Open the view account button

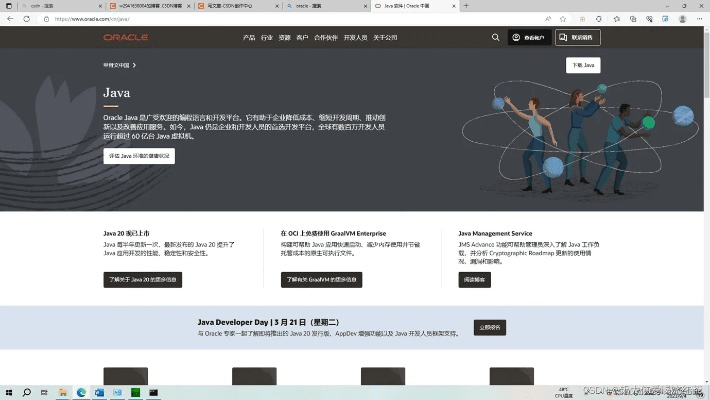coord(529,38)
